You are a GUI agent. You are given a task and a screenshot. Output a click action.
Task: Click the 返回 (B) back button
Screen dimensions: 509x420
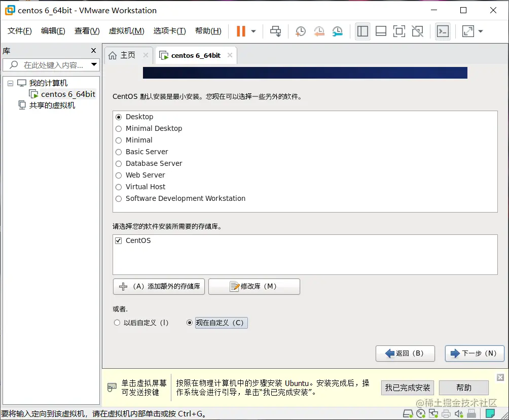tap(405, 354)
